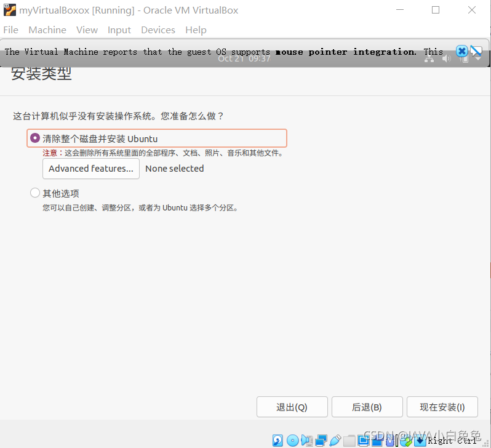The image size is (491, 448).
Task: Click the 您可以自己创建、调整分区 description text
Action: [141, 208]
